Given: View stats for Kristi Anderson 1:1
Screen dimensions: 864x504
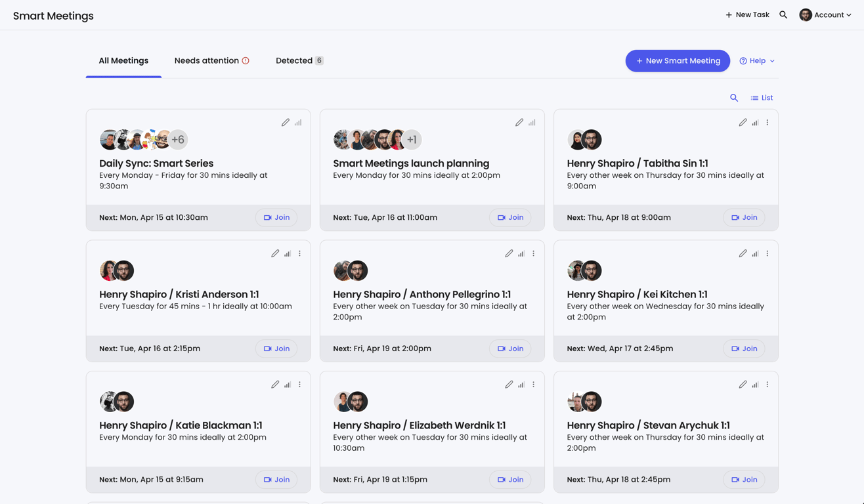Looking at the screenshot, I should 287,253.
